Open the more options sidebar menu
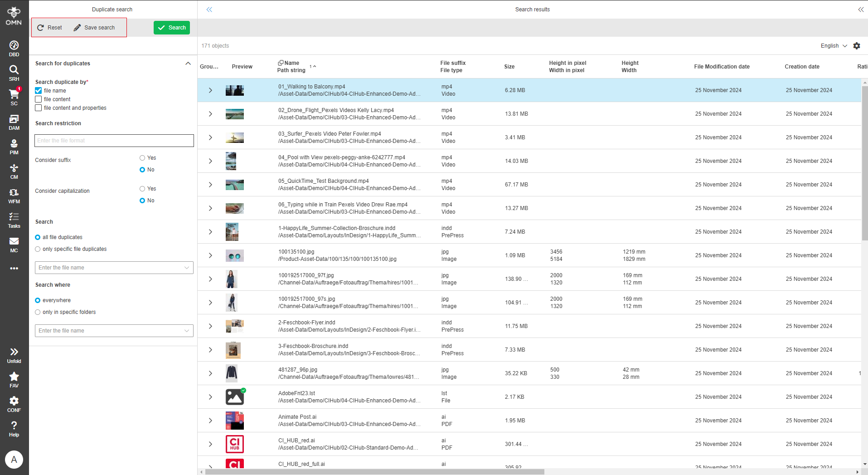868x475 pixels. pyautogui.click(x=14, y=268)
